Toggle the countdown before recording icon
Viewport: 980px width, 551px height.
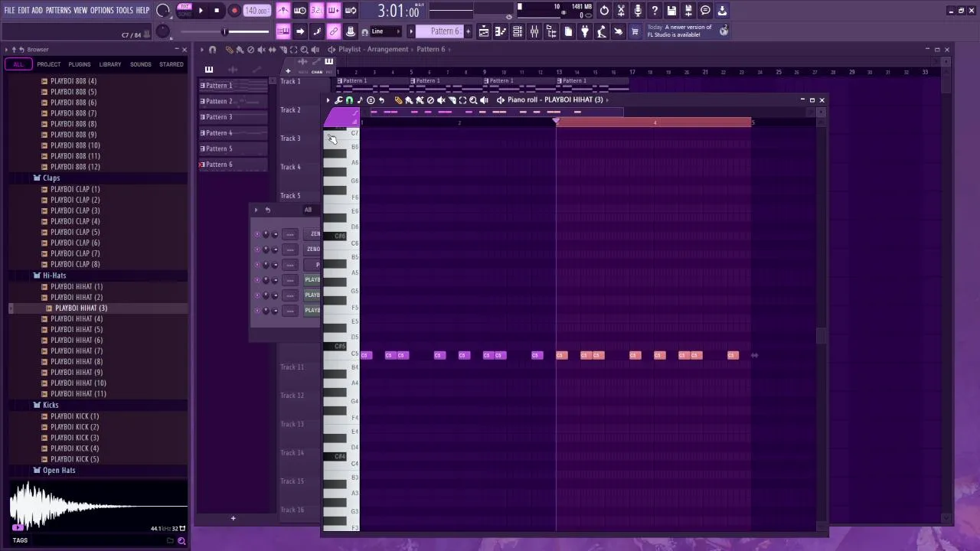(x=317, y=11)
